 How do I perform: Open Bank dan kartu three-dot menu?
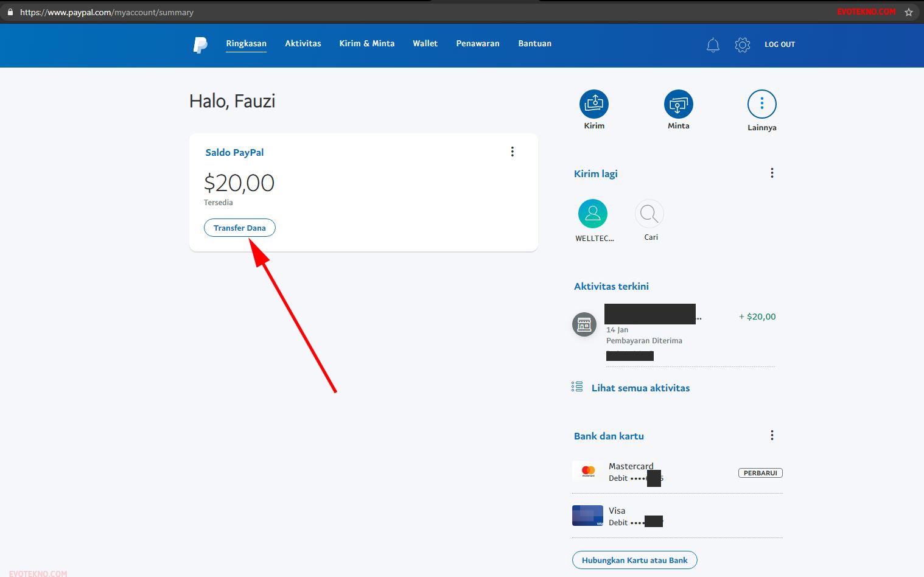click(x=772, y=435)
